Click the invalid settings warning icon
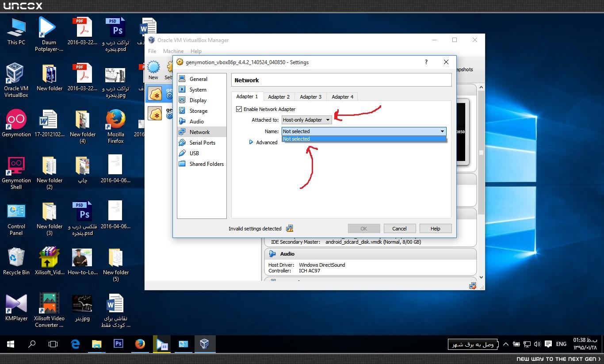 click(290, 229)
